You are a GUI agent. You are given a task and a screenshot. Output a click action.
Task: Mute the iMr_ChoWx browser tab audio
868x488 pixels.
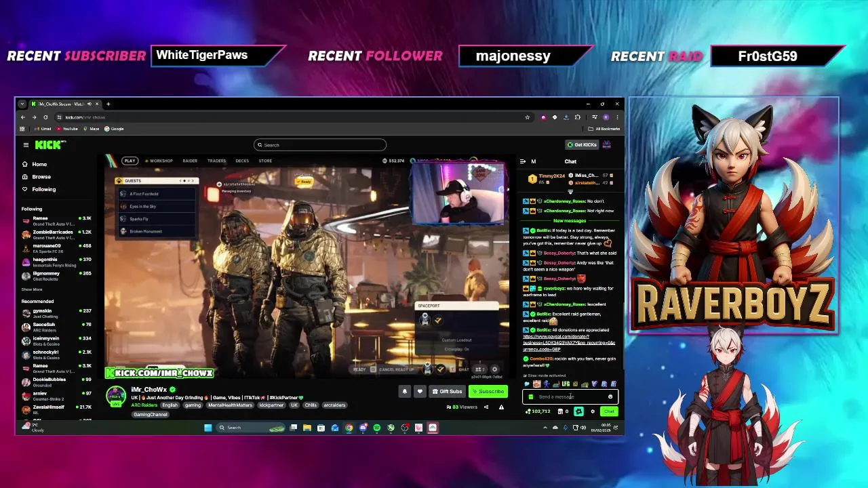pos(89,104)
